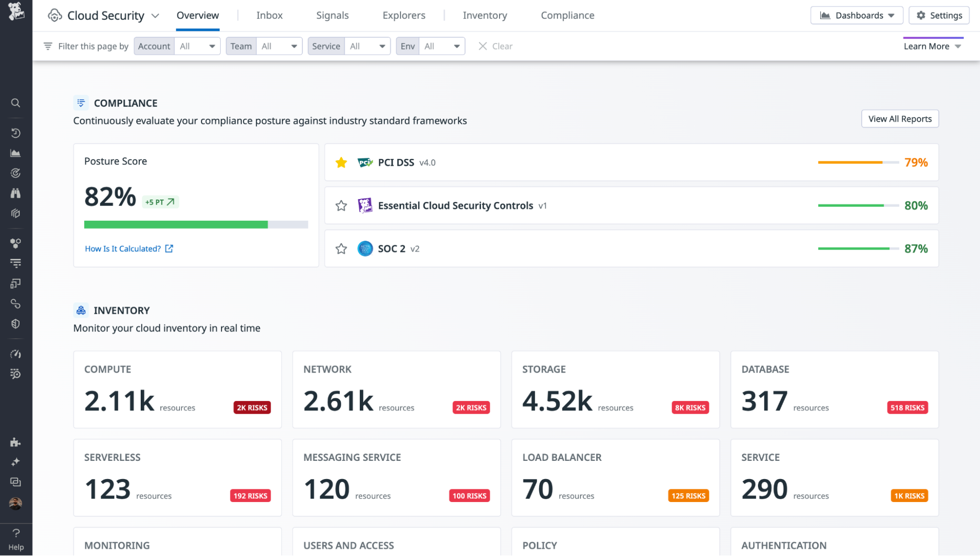Unfavorite PCI DSS by clicking its star
This screenshot has height=556, width=980.
341,162
